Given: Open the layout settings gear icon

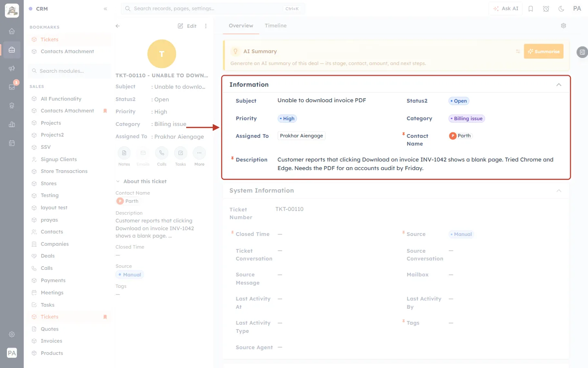Looking at the screenshot, I should 563,26.
